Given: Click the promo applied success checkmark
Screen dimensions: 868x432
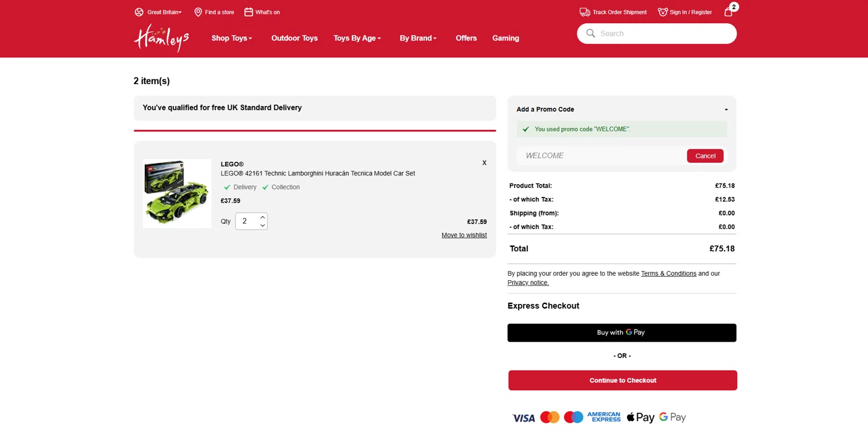Looking at the screenshot, I should (x=525, y=129).
